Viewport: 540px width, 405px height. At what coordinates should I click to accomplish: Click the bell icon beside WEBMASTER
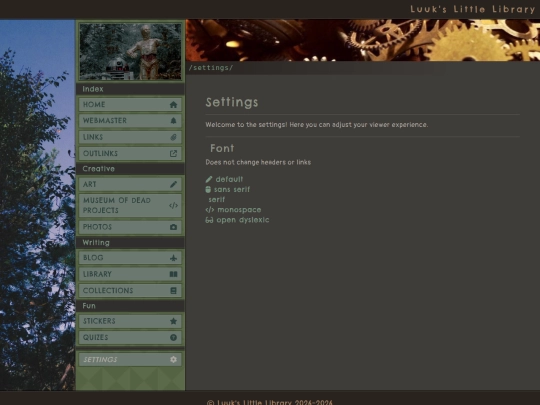[x=173, y=121]
